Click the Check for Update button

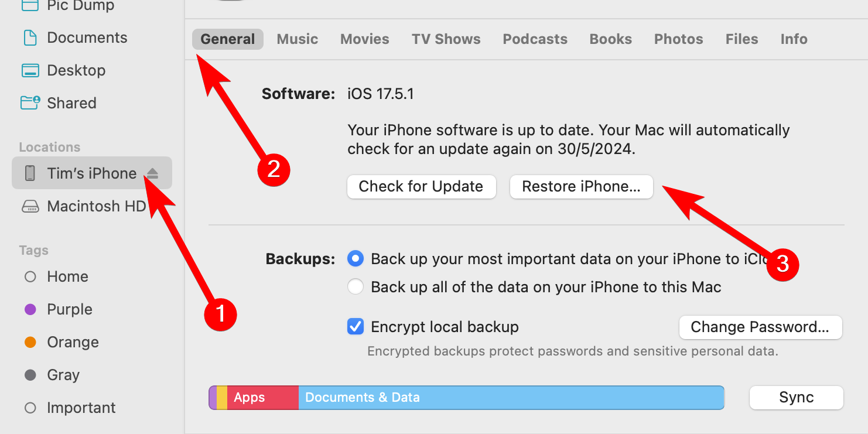(421, 186)
